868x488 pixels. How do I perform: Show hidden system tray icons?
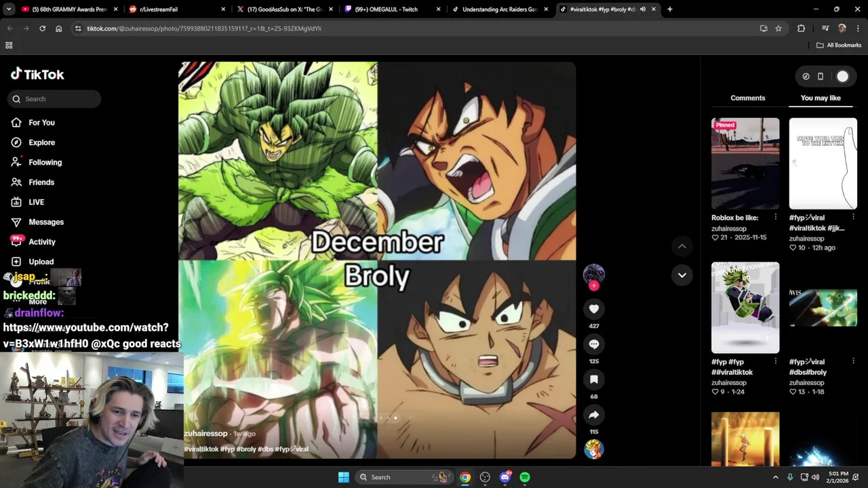pyautogui.click(x=776, y=477)
